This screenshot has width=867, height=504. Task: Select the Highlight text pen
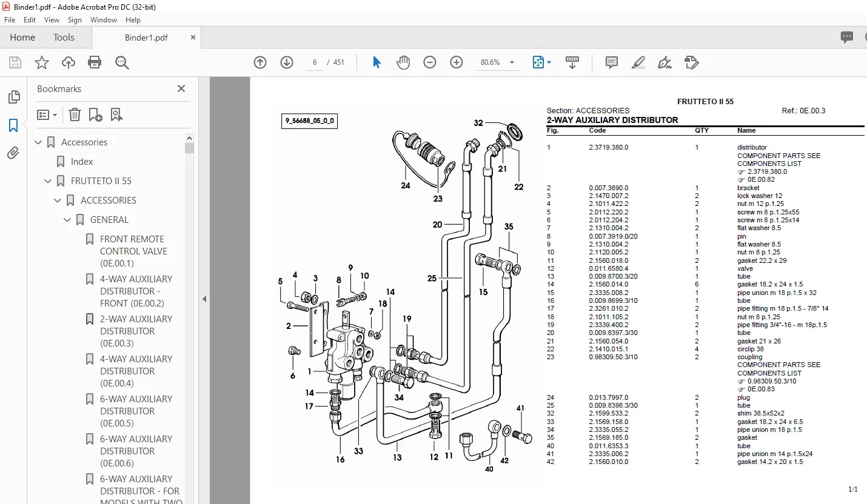[638, 62]
